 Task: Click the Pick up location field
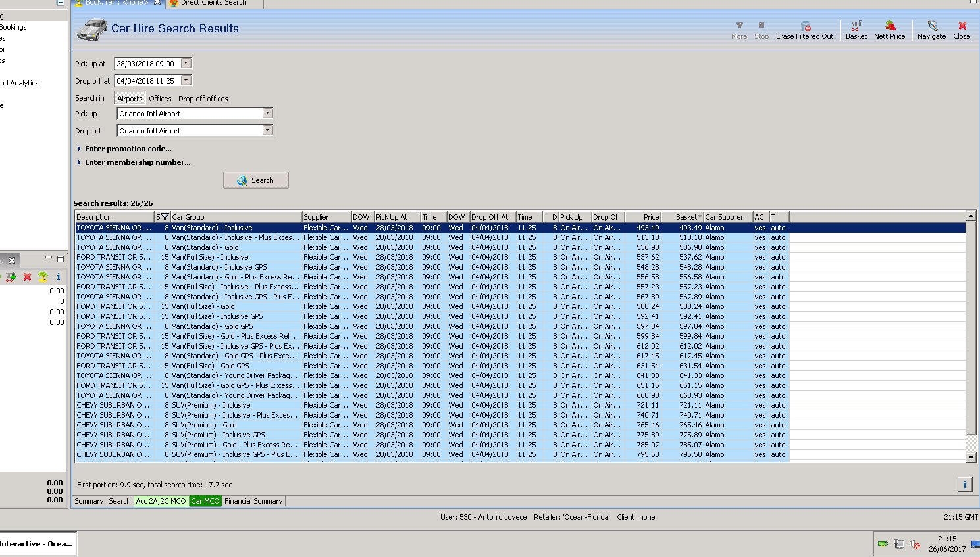tap(190, 113)
